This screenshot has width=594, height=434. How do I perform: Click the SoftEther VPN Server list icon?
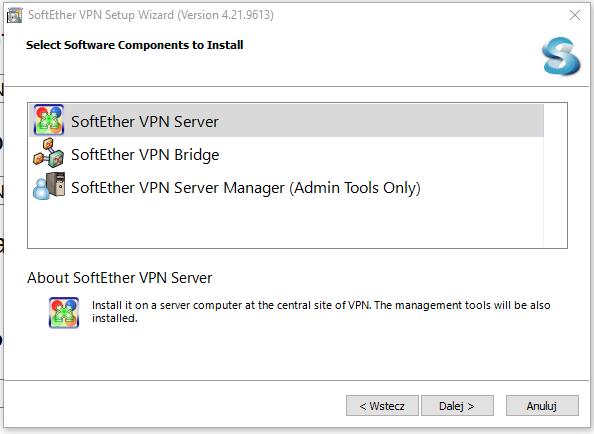(49, 120)
